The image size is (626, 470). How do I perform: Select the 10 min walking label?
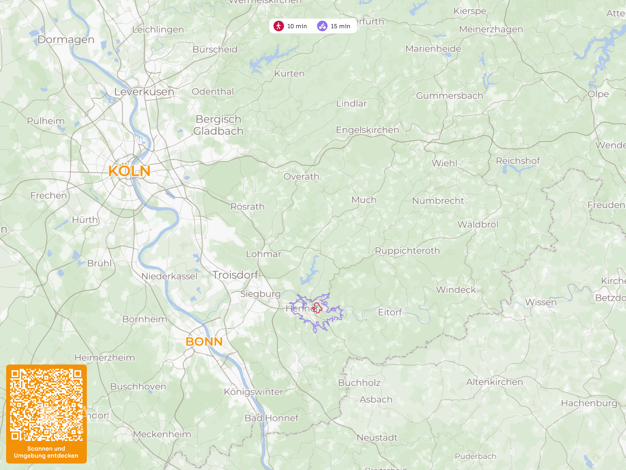(x=297, y=26)
